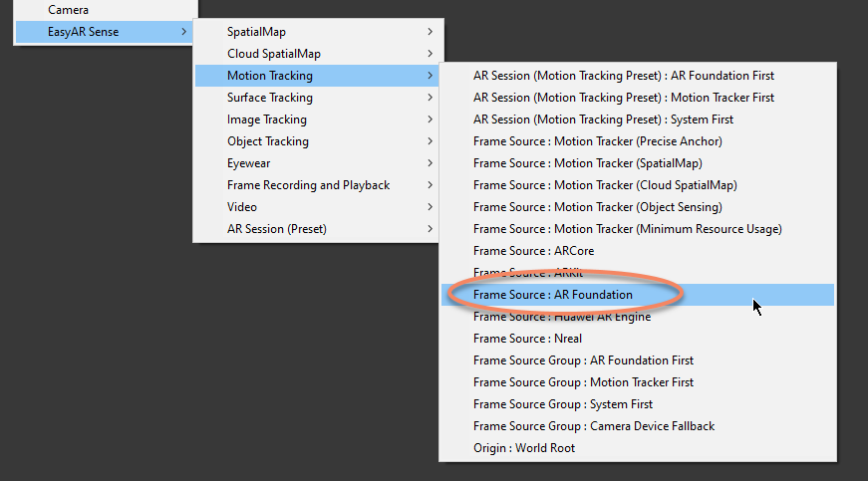Screen dimensions: 868x481
Task: Open the Image Tracking submenu
Action: point(318,120)
